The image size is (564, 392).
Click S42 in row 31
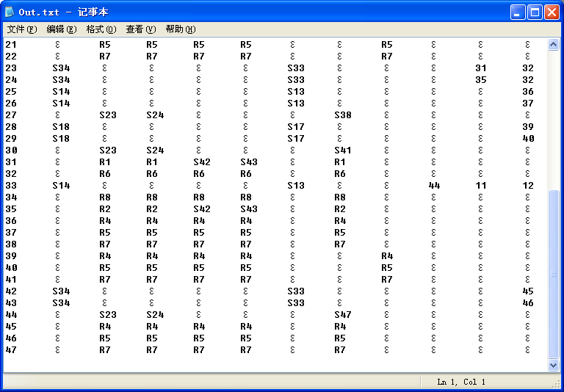(202, 162)
